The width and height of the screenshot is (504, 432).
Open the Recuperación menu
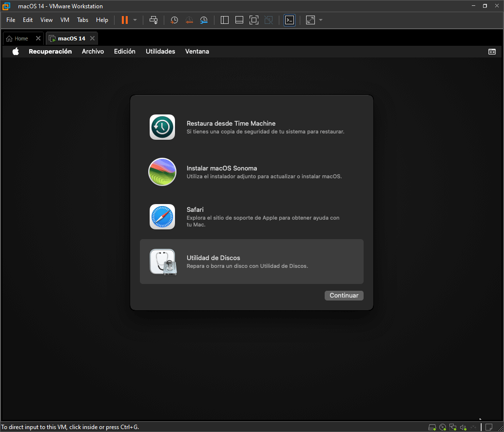point(50,52)
